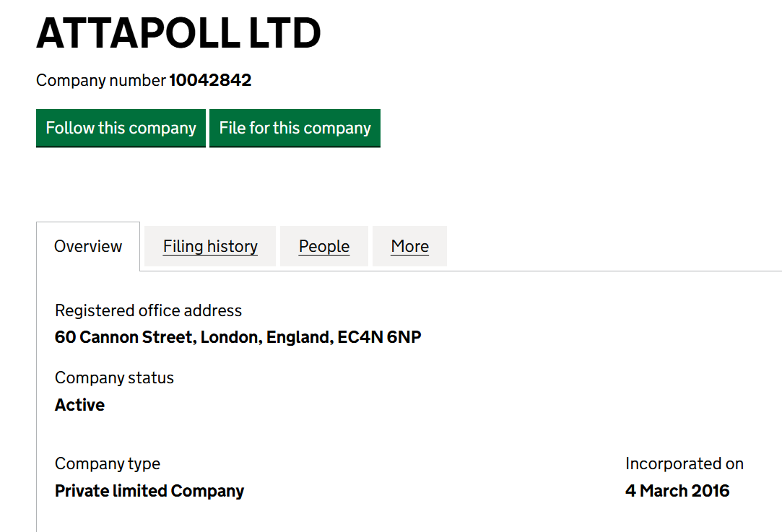The width and height of the screenshot is (782, 532).
Task: Click the 'Registered office address' label
Action: click(148, 310)
